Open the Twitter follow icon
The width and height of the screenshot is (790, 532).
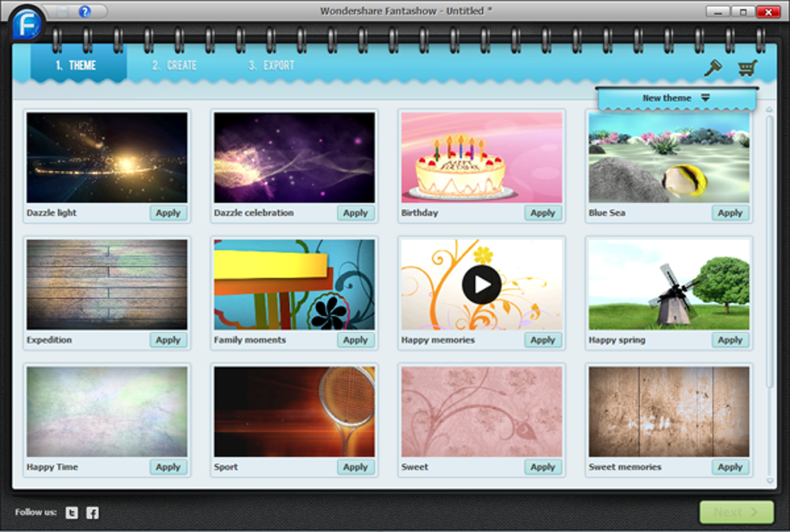coord(71,513)
